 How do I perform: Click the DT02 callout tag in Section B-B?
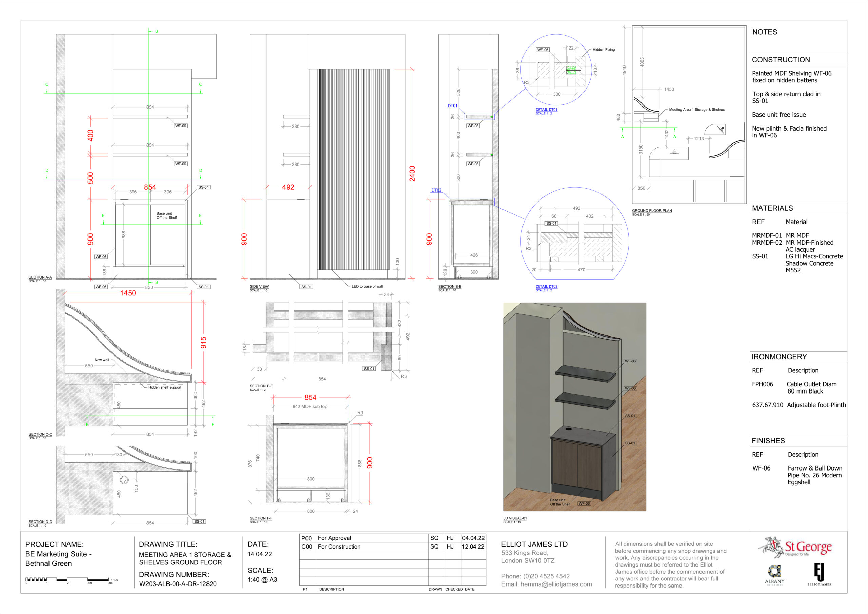pos(436,190)
